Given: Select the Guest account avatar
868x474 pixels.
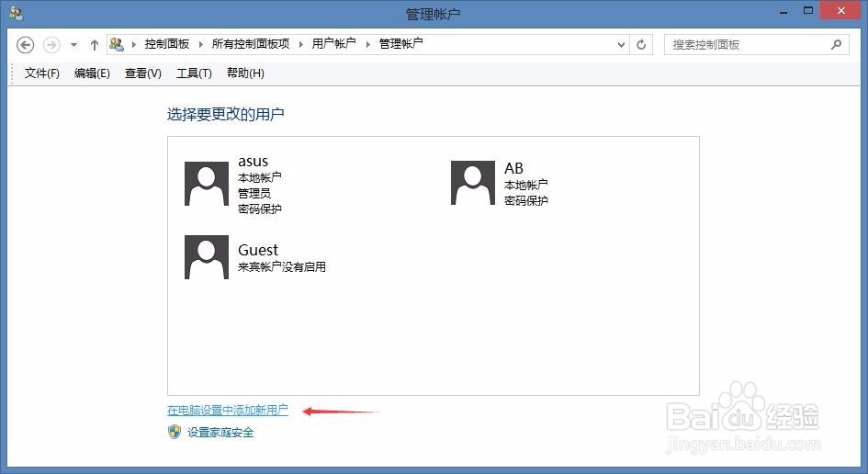Looking at the screenshot, I should [207, 257].
